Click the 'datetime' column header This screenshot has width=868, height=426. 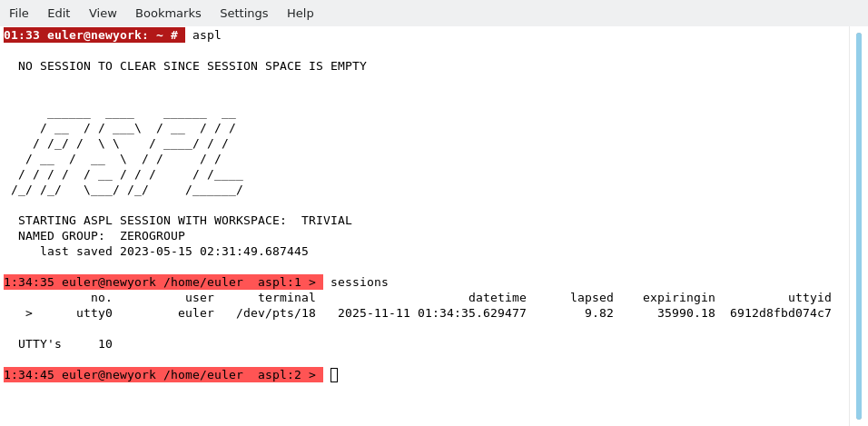pyautogui.click(x=497, y=298)
